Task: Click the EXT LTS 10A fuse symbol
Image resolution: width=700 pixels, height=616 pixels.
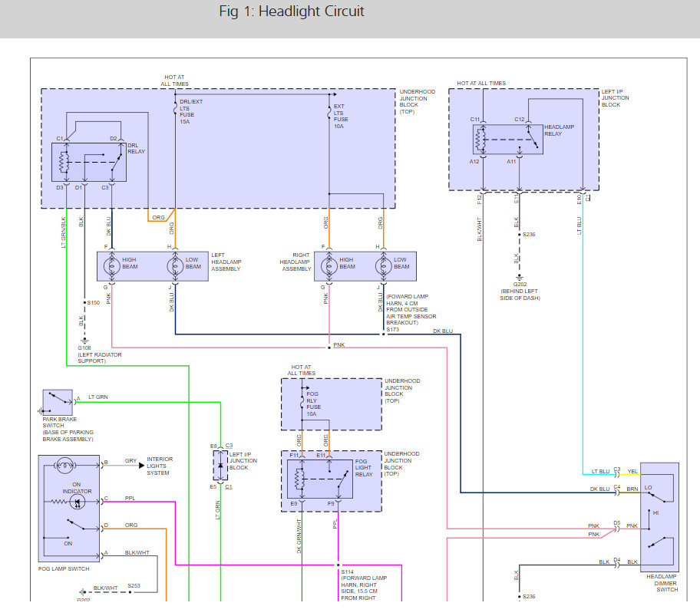Action: pos(329,112)
